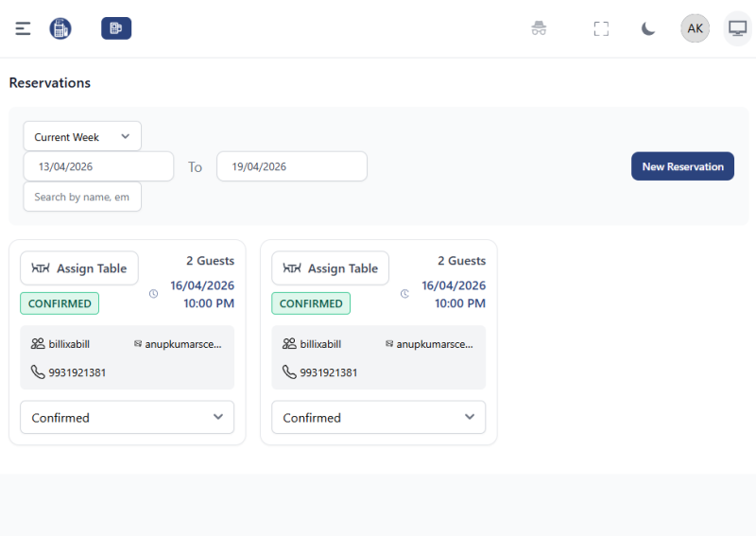Click anupkumarsce... email on first card
This screenshot has width=756, height=536.
click(183, 344)
